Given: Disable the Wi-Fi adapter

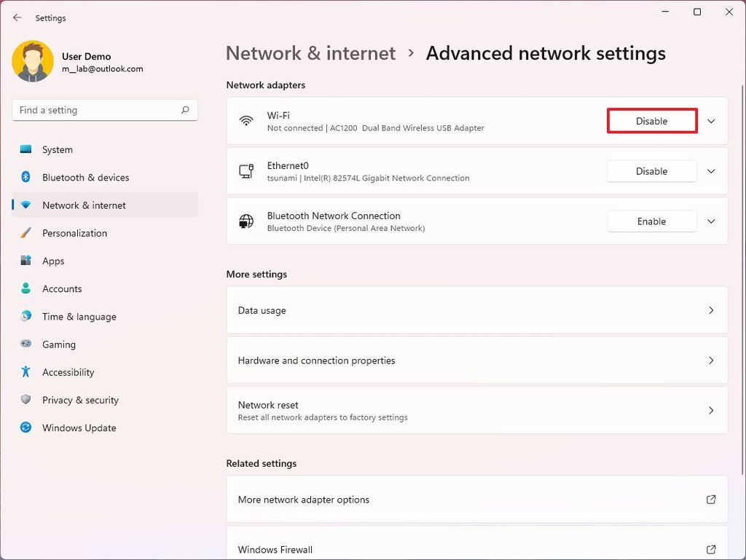Looking at the screenshot, I should 651,121.
